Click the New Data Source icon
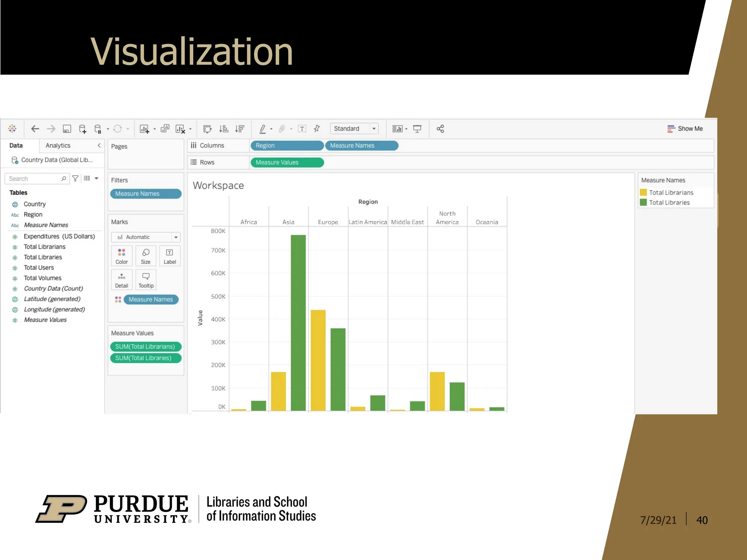This screenshot has height=560, width=747. pyautogui.click(x=82, y=129)
